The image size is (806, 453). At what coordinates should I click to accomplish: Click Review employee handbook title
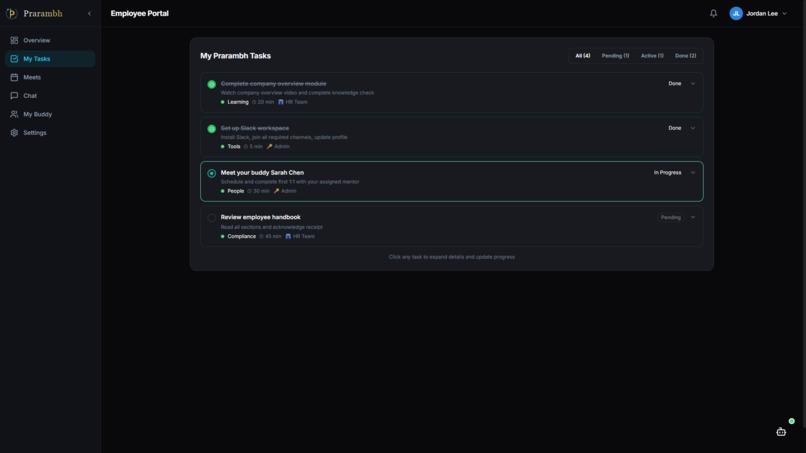(260, 217)
